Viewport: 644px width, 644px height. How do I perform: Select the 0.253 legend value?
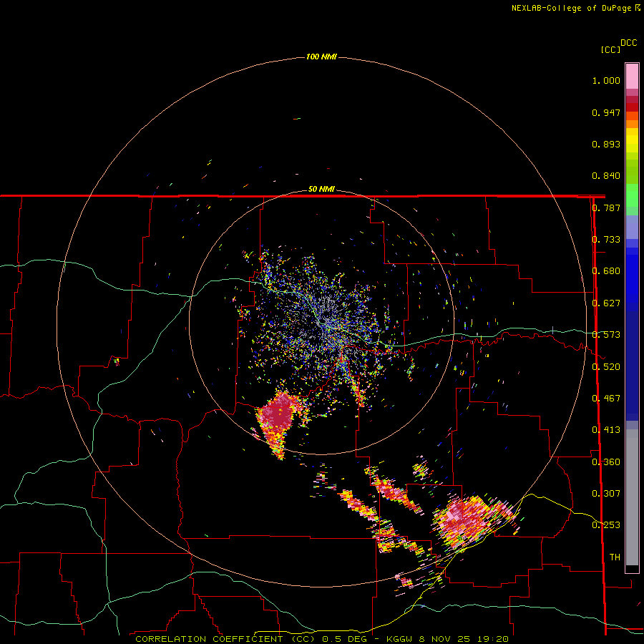pos(606,525)
